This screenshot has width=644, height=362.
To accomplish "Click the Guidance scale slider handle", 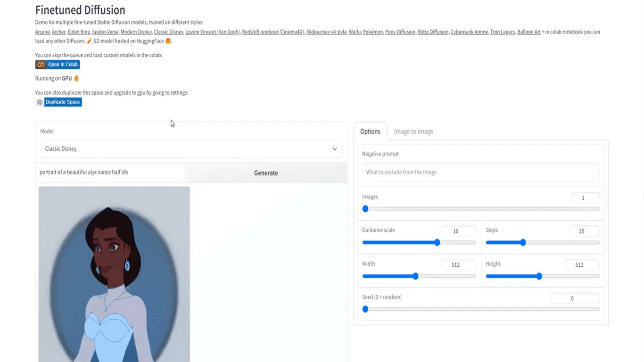I will point(437,242).
